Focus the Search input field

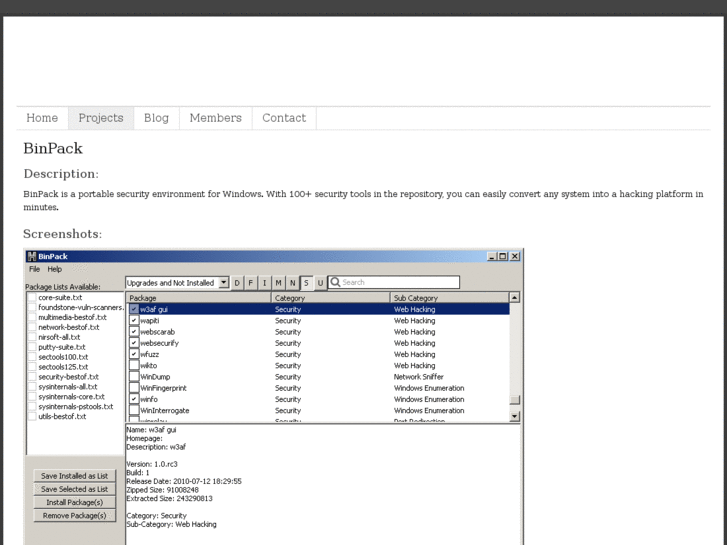point(394,282)
